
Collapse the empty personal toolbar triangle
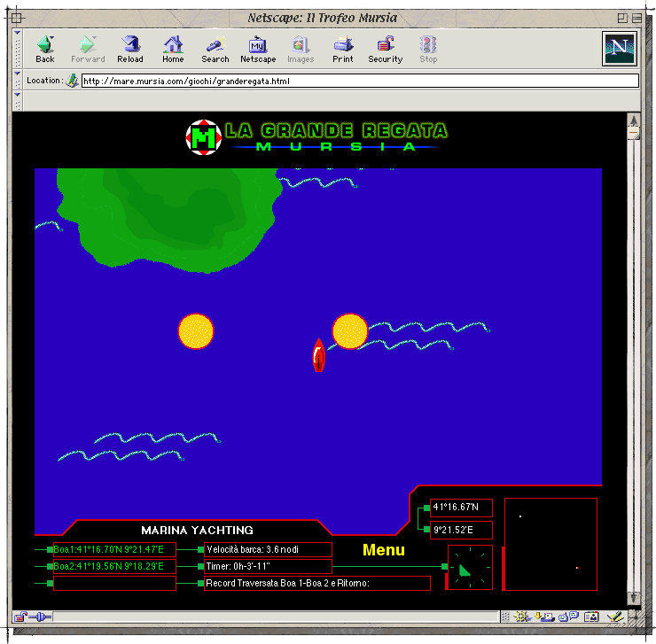17,95
